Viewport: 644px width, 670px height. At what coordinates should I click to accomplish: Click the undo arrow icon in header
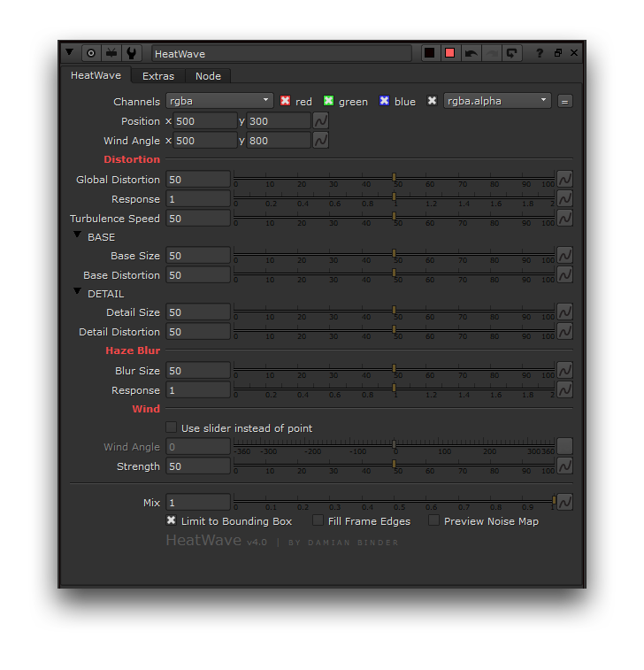(x=471, y=53)
